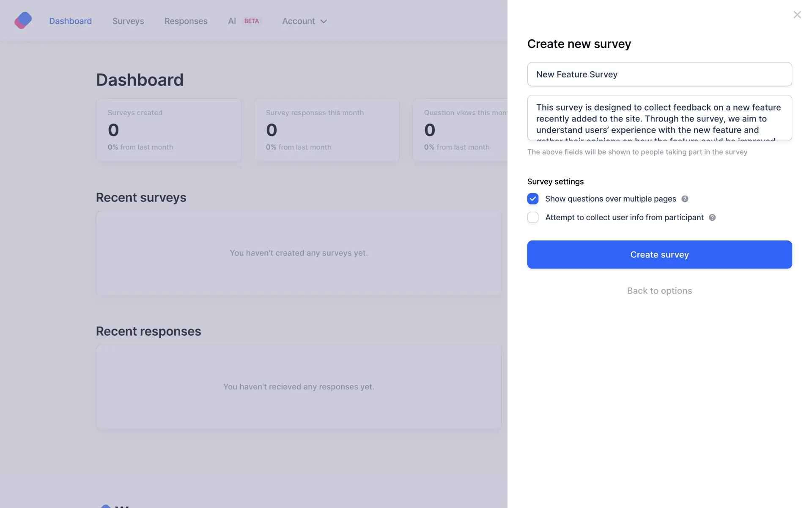Click into the survey description textarea

(659, 119)
